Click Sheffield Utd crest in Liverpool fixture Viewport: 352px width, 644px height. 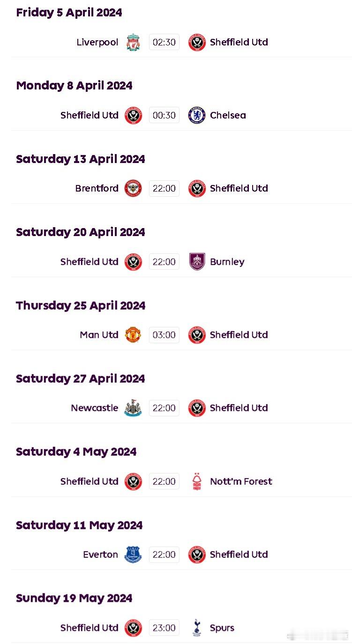point(197,42)
